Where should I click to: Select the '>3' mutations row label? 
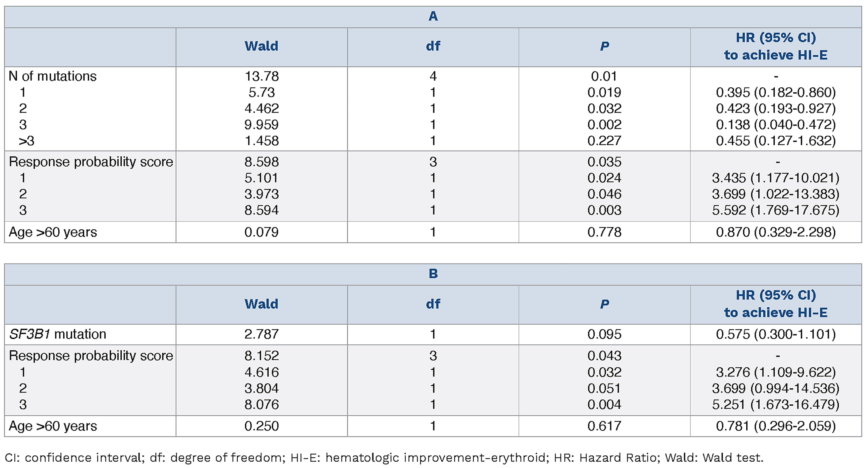point(26,141)
